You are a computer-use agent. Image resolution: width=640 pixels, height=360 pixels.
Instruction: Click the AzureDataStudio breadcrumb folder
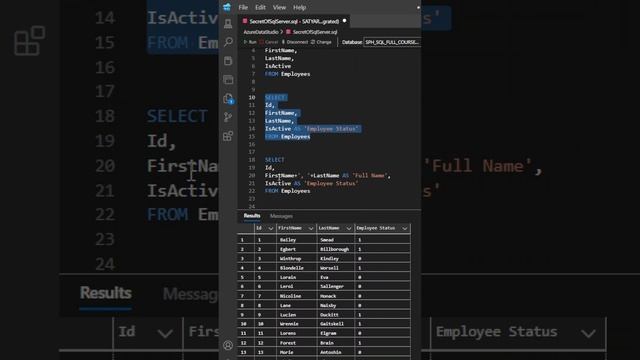click(261, 32)
